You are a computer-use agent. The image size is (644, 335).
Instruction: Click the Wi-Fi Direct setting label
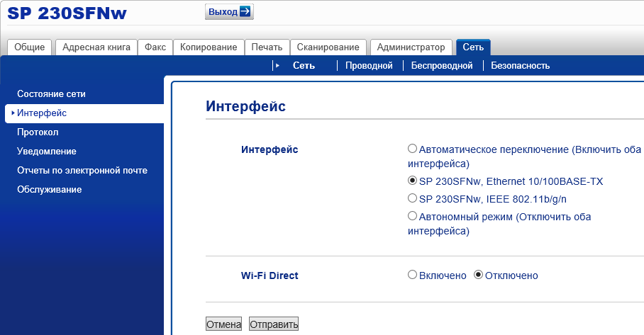[270, 276]
